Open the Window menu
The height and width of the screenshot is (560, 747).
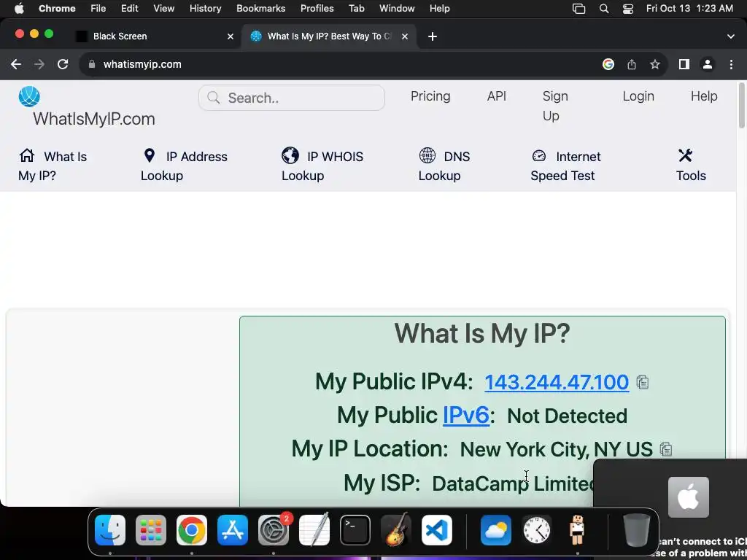(x=397, y=9)
